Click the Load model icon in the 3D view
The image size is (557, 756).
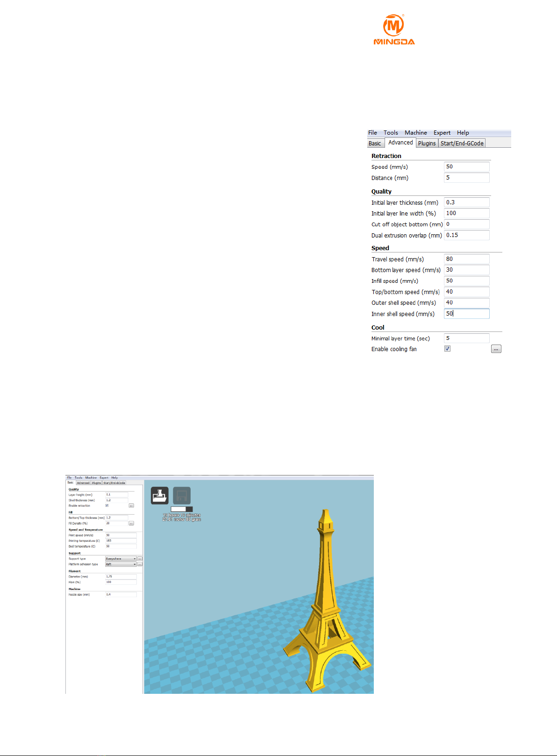click(160, 496)
